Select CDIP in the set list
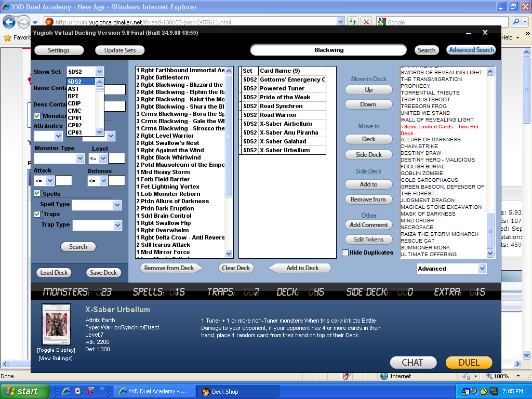532x399 pixels. (x=74, y=103)
